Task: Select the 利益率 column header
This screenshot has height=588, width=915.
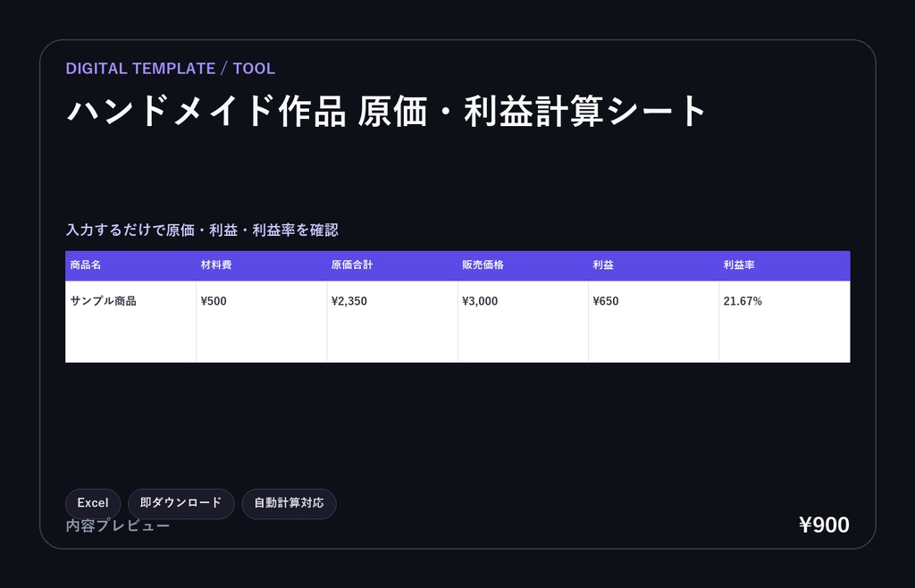Action: click(785, 265)
